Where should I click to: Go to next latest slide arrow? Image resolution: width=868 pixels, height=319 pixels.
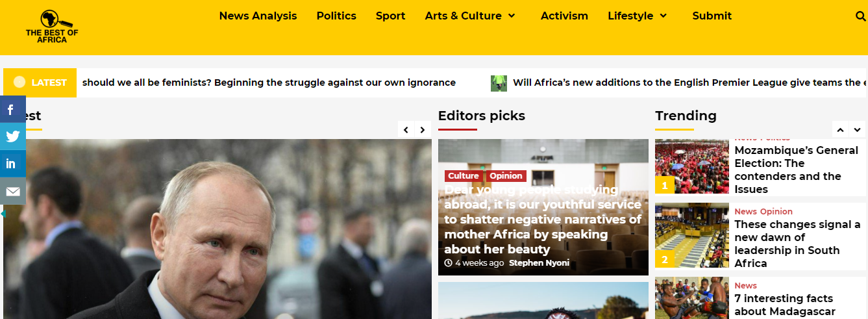pos(423,130)
